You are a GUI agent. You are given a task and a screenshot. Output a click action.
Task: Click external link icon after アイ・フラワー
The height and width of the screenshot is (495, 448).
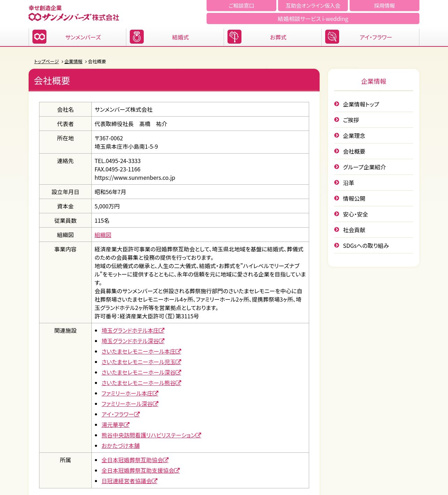[137, 414]
